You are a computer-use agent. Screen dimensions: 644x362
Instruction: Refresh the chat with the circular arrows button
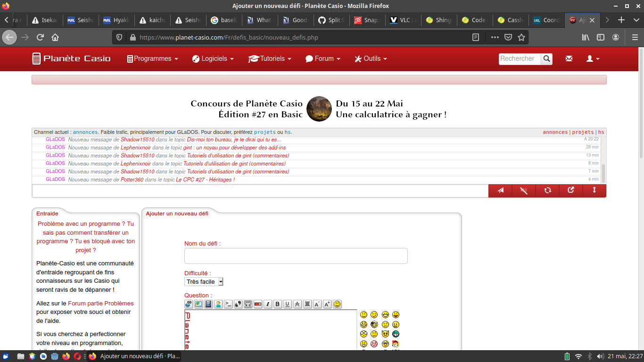(547, 190)
